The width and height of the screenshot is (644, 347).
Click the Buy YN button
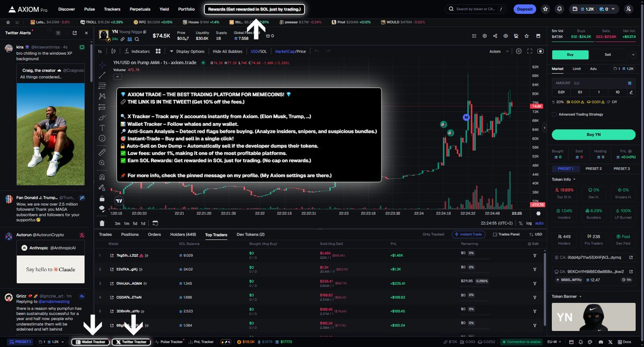pos(593,134)
